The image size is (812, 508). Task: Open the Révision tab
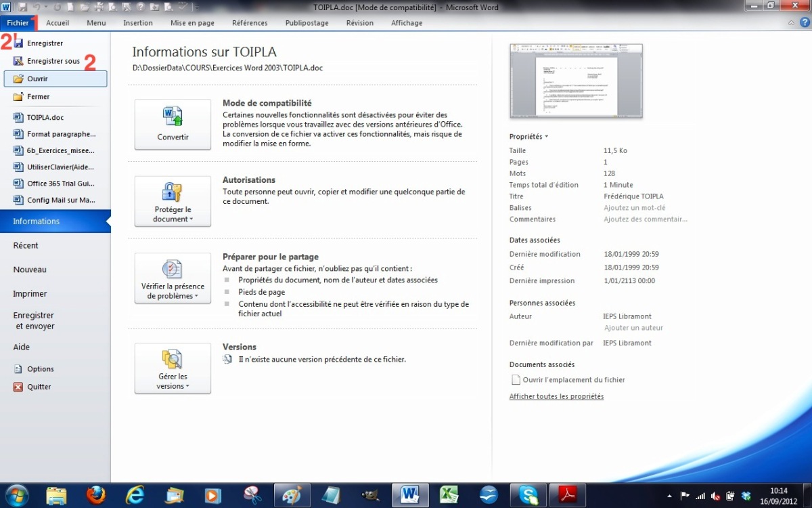click(359, 23)
